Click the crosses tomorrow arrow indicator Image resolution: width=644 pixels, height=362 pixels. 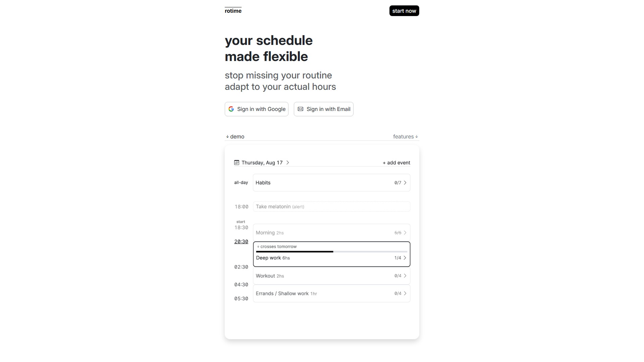[x=258, y=247]
